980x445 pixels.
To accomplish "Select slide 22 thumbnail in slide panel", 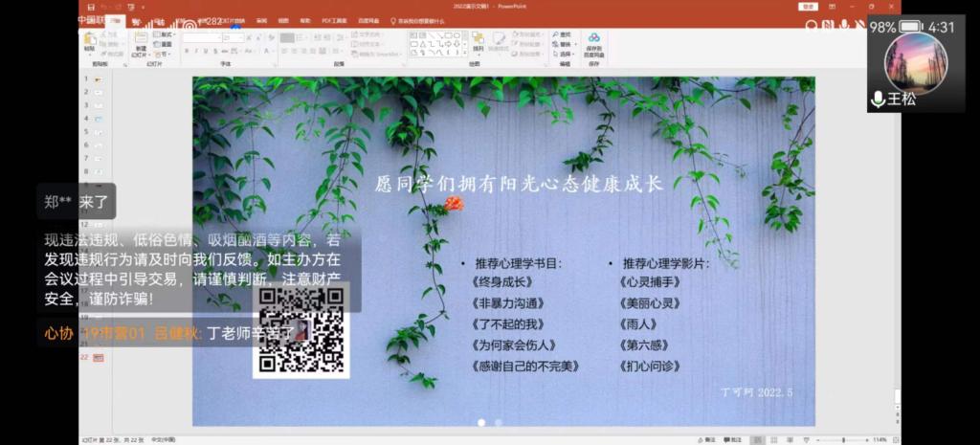I will [98, 357].
